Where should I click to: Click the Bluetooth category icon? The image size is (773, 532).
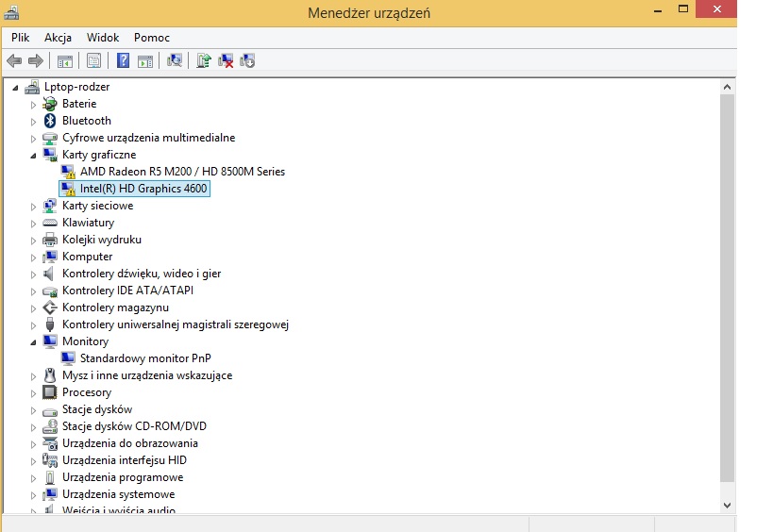click(50, 121)
